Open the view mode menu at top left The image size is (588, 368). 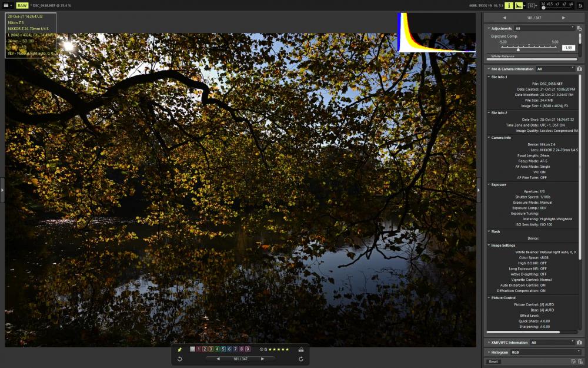8,6
